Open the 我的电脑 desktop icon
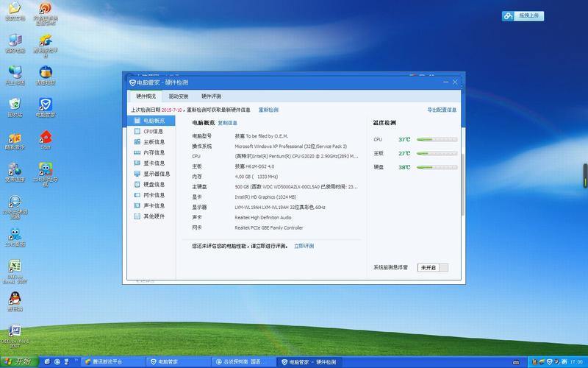Screen dimensions: 588x368 [x=15, y=43]
